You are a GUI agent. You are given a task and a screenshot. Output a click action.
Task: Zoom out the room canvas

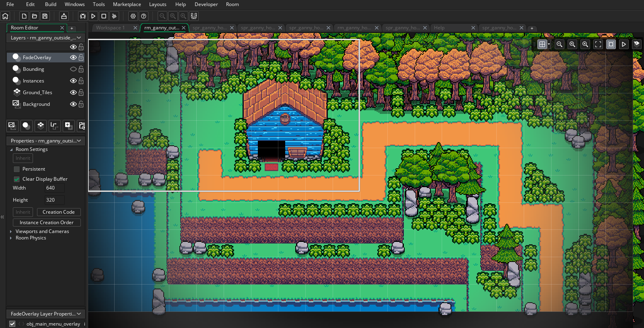560,44
